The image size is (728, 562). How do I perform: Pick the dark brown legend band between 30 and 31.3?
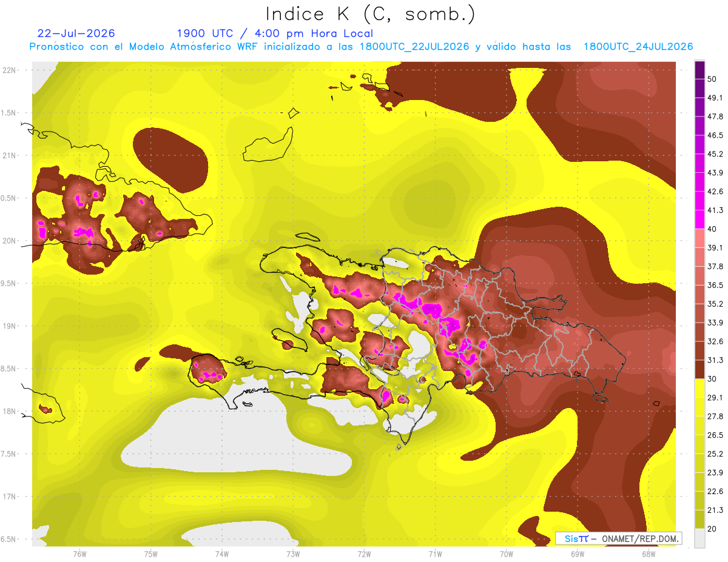pyautogui.click(x=699, y=369)
